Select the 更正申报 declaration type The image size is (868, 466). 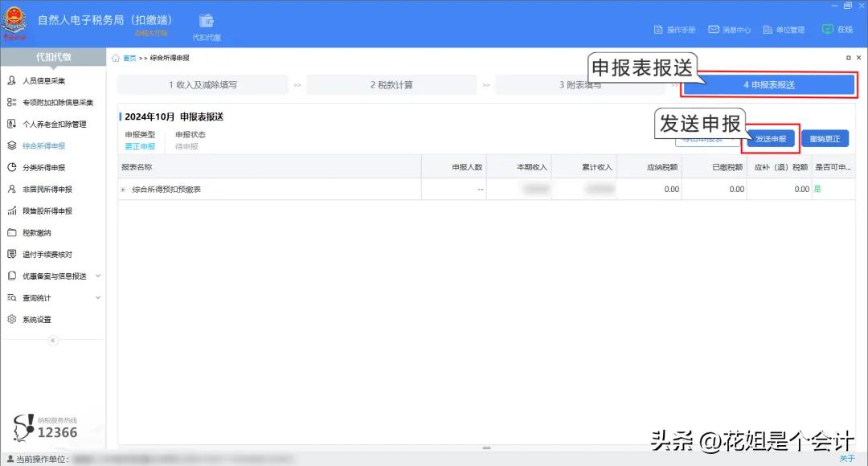click(x=141, y=146)
